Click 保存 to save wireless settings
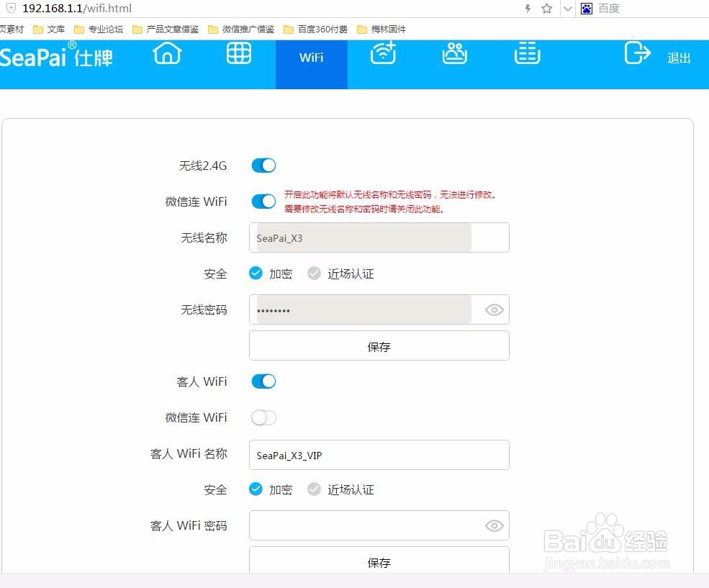 click(x=379, y=346)
